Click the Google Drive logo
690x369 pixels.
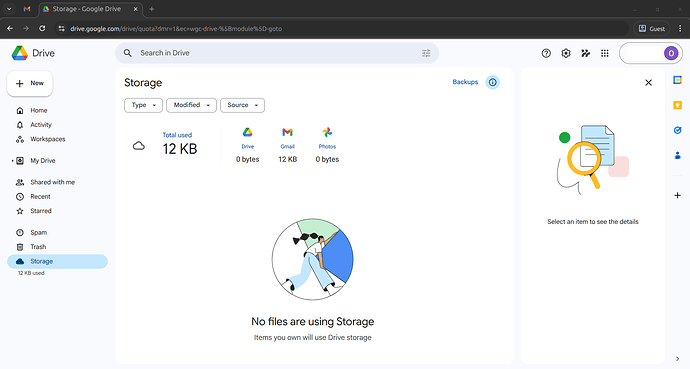click(20, 53)
